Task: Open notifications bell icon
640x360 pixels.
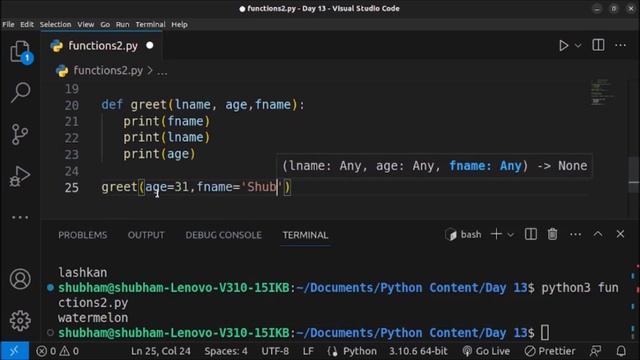Action: coord(621,351)
